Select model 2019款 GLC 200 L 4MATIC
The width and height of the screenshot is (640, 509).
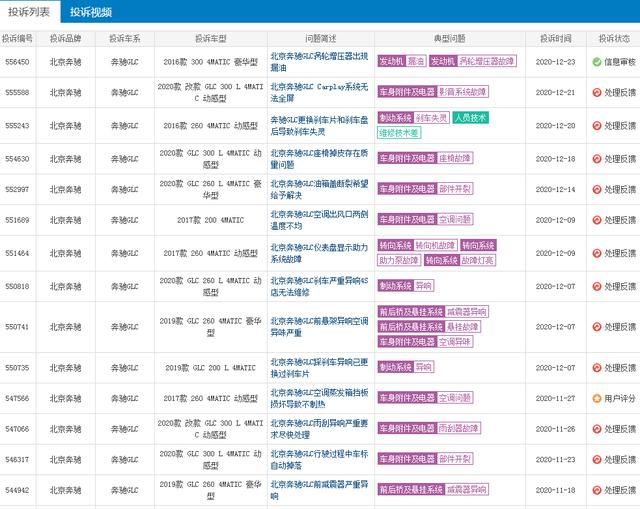[211, 368]
